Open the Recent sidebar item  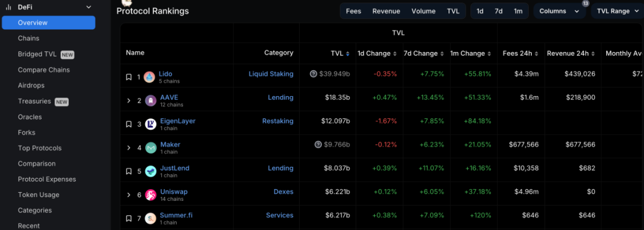[29, 226]
